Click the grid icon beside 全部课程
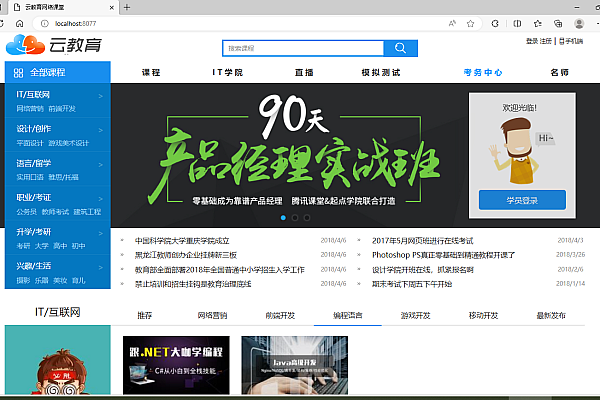Image resolution: width=600 pixels, height=400 pixels. [x=18, y=73]
